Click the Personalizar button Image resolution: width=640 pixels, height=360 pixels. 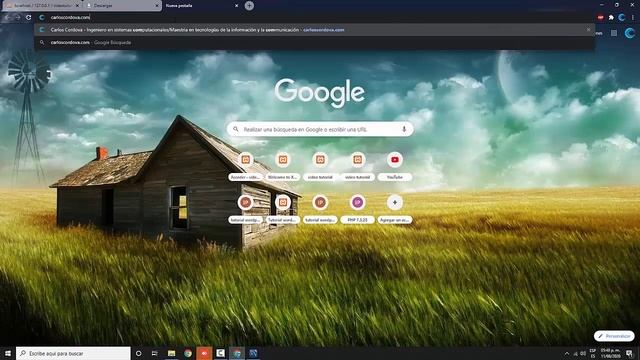pos(614,336)
